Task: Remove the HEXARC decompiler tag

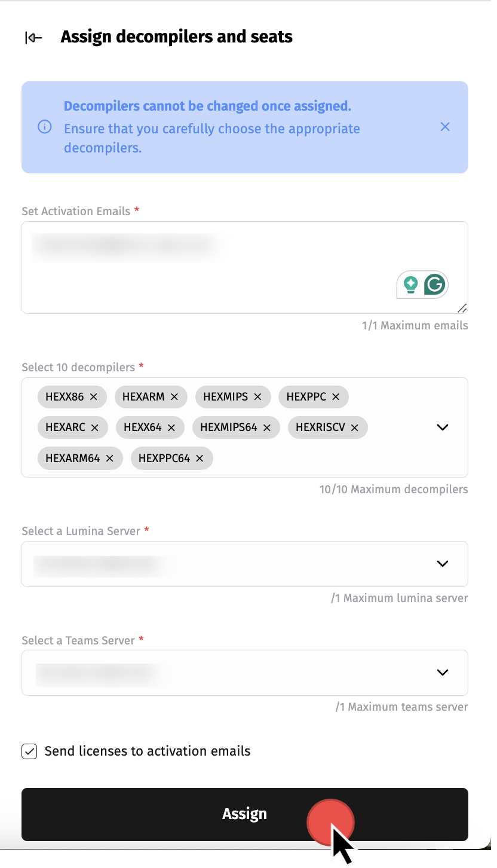Action: (x=95, y=427)
